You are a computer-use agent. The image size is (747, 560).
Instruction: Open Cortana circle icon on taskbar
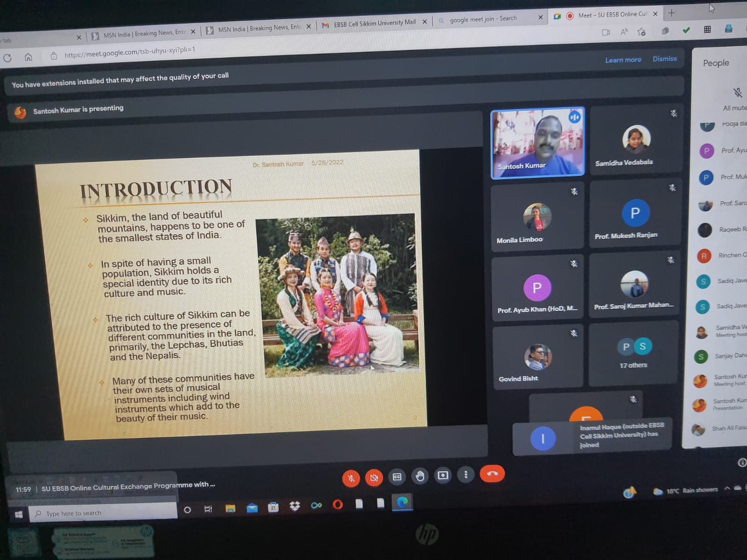[x=187, y=510]
